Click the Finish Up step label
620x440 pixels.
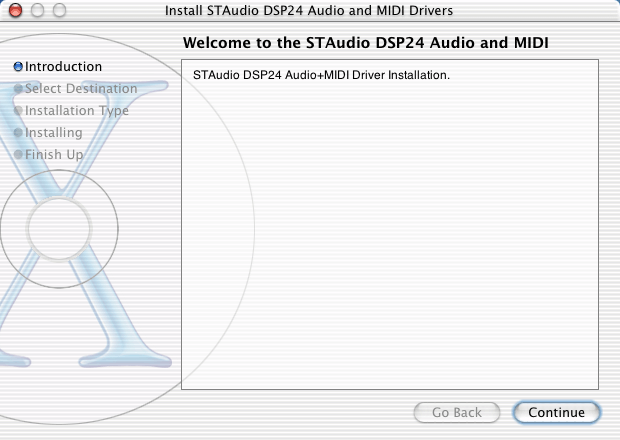pyautogui.click(x=54, y=155)
